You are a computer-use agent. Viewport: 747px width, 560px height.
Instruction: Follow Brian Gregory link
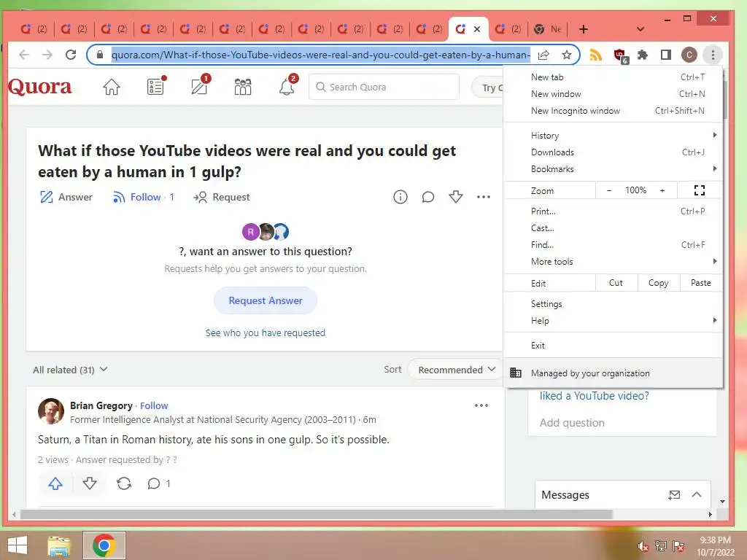coord(154,405)
